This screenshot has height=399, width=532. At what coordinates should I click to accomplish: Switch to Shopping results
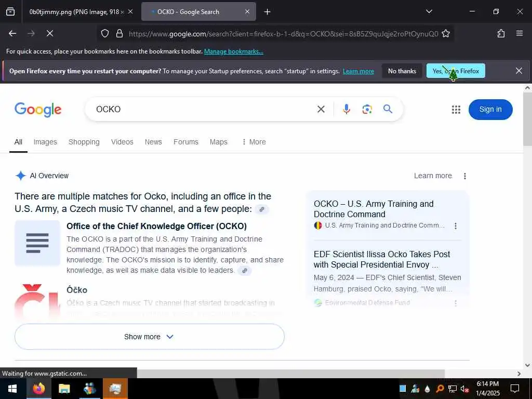point(84,142)
